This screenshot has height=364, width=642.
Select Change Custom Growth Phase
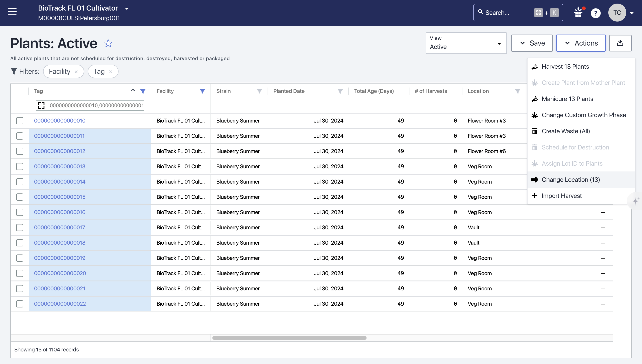coord(581,115)
